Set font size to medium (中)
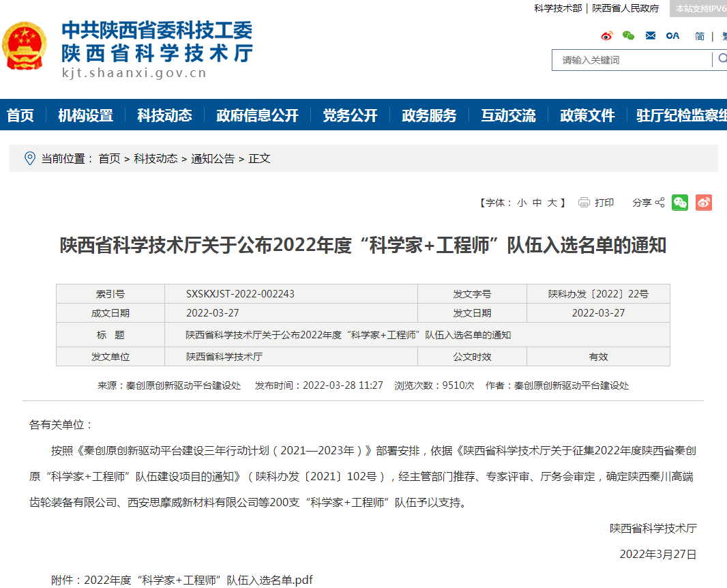 (x=537, y=203)
